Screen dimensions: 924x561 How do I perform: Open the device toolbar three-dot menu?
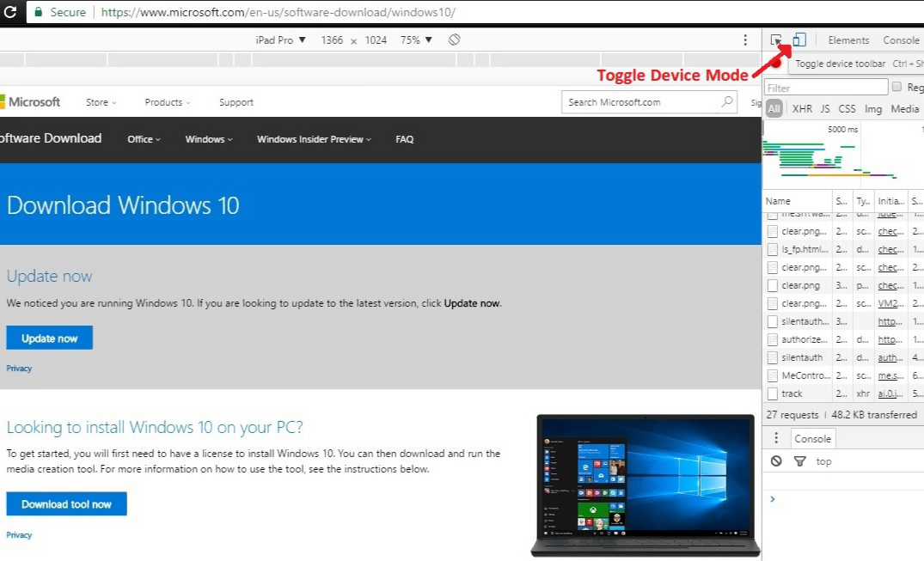coord(745,40)
